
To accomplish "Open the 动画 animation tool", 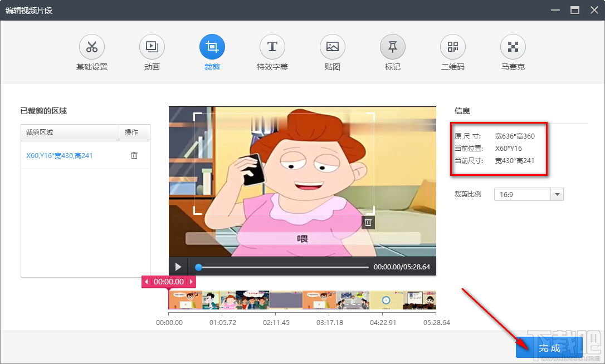I will pos(152,47).
